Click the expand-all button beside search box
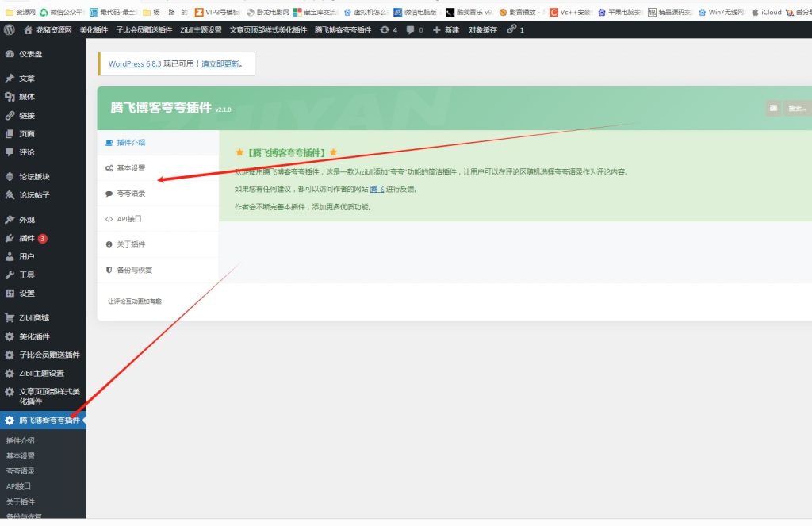812x526 pixels. point(773,108)
